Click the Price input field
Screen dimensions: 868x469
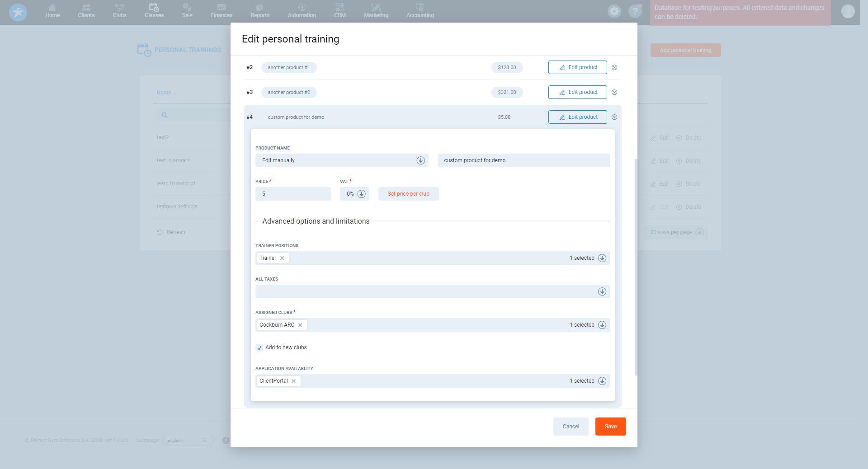[293, 194]
